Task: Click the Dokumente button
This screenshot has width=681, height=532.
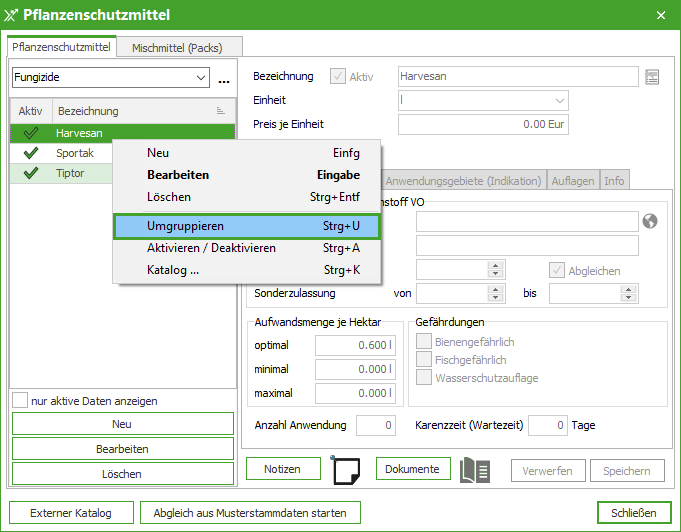Action: click(x=413, y=469)
